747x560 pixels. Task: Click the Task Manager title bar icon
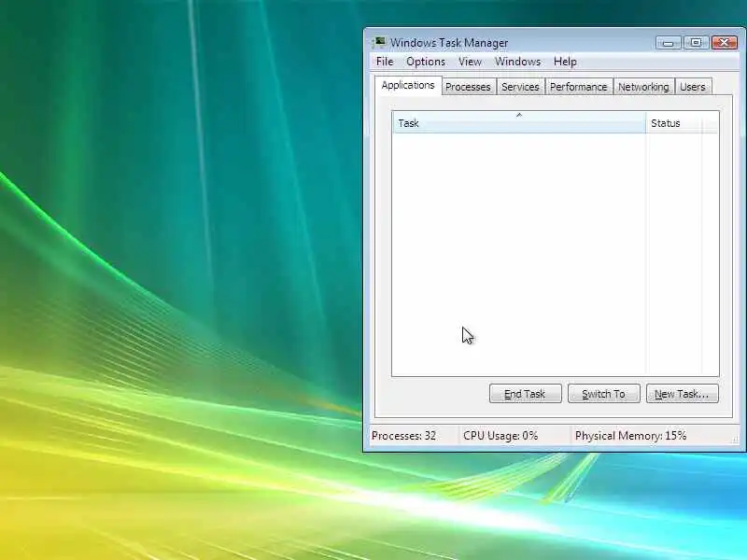click(x=379, y=43)
